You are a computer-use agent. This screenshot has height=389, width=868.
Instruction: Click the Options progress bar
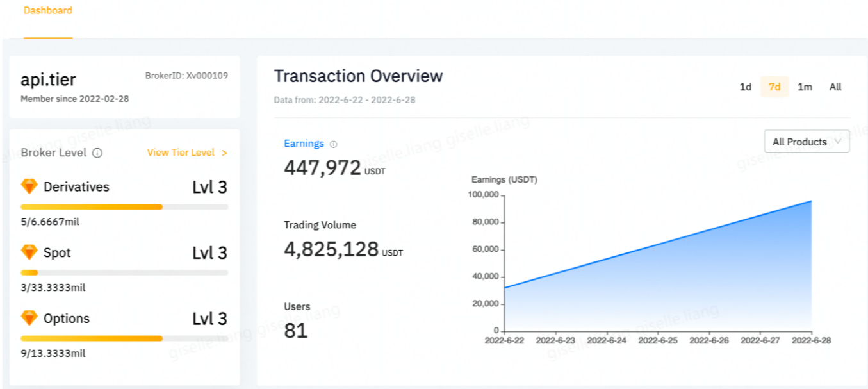(124, 338)
